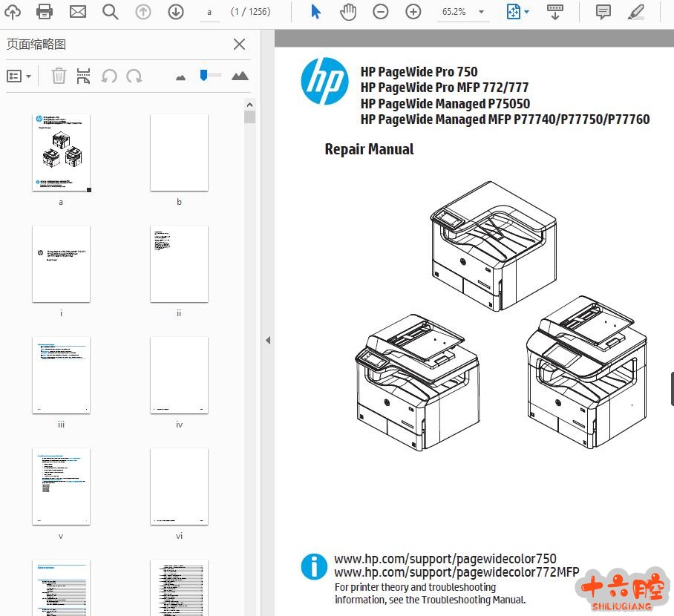
Task: Add a comment note
Action: 603,12
